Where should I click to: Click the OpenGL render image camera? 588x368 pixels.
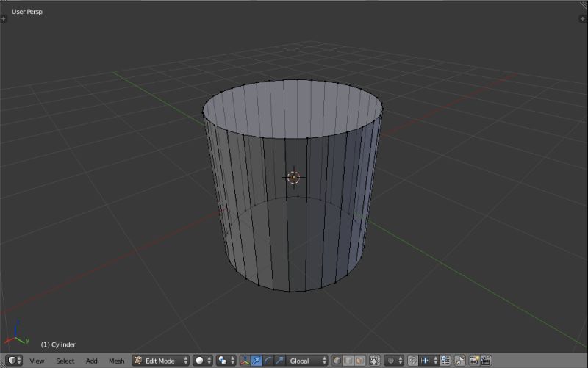click(x=474, y=361)
